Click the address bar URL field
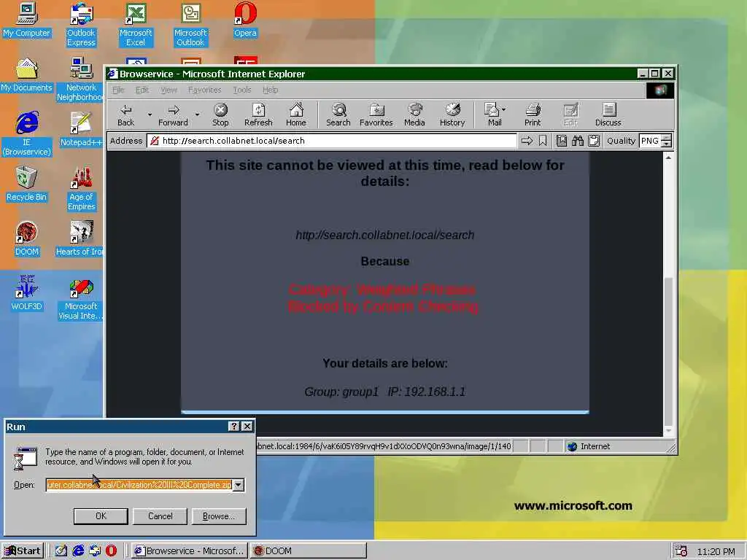 332,141
